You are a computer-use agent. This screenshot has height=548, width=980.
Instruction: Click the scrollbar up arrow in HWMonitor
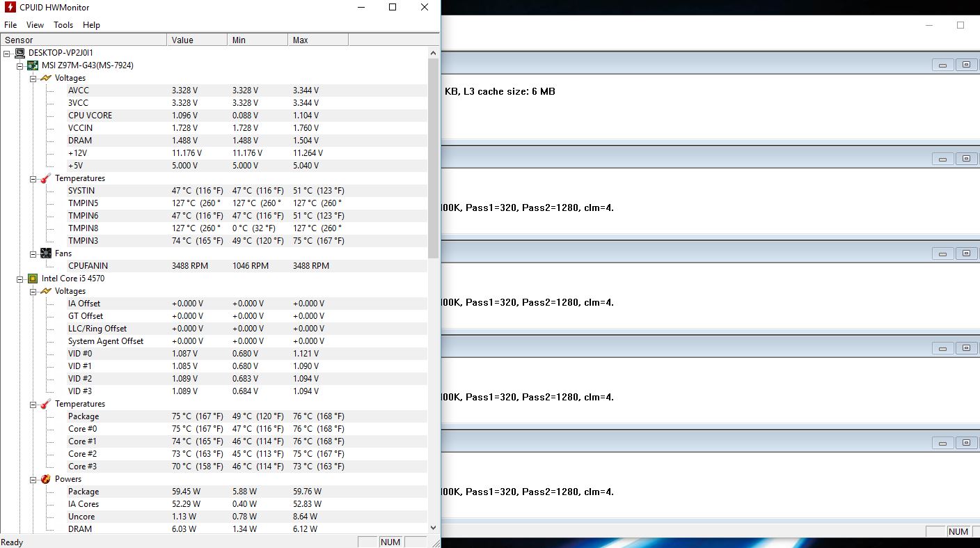click(434, 52)
